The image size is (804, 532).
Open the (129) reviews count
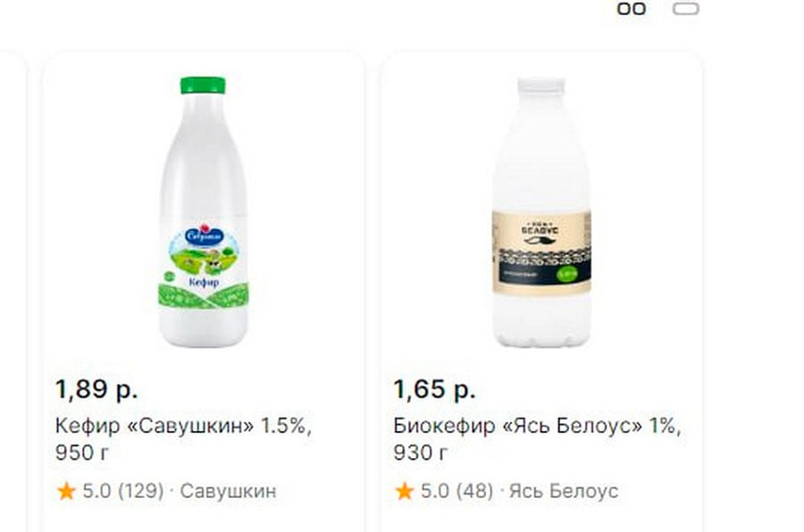pyautogui.click(x=141, y=491)
